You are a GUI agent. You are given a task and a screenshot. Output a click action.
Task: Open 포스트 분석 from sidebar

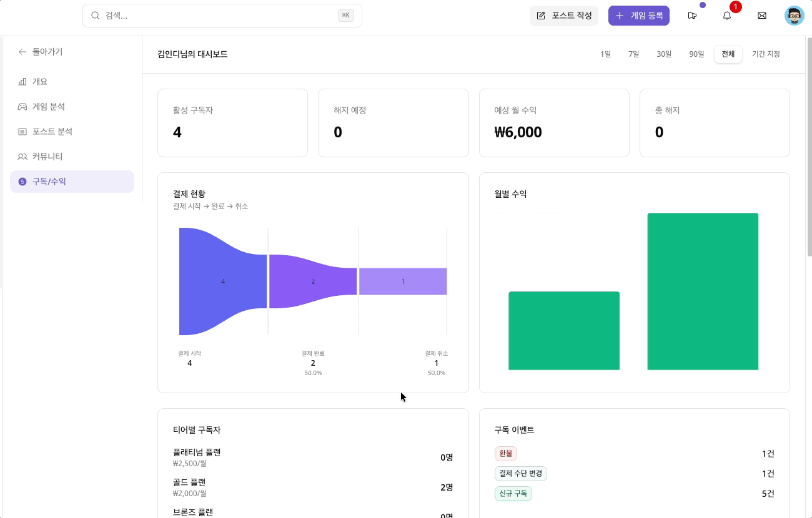tap(52, 132)
